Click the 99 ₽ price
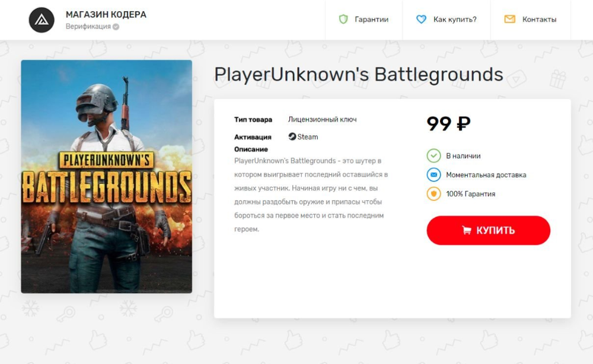 click(x=448, y=123)
